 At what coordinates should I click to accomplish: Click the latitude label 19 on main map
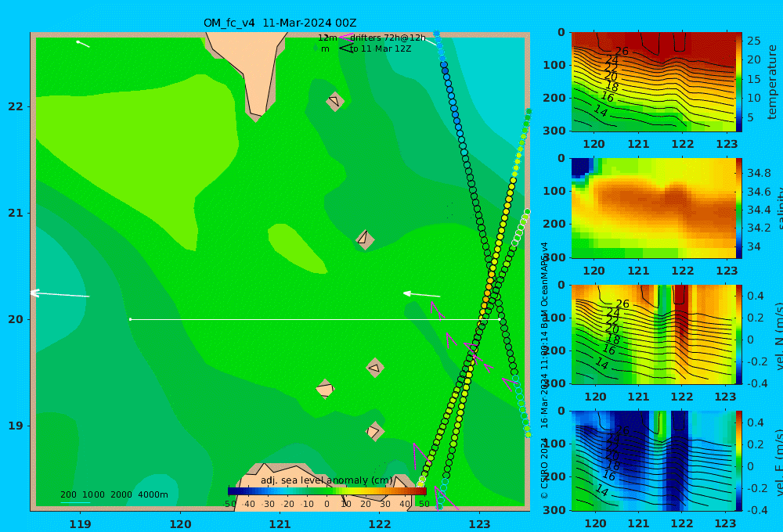point(16,426)
